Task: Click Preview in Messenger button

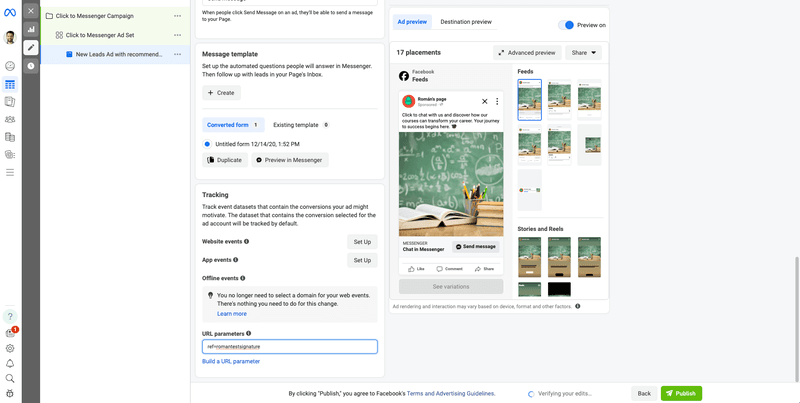Action: point(290,160)
